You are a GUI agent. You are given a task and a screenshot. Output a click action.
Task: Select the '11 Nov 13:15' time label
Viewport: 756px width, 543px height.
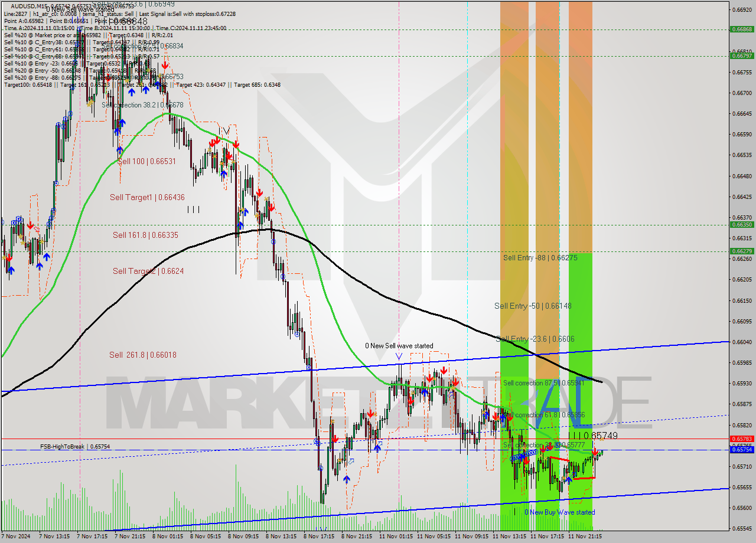click(509, 537)
